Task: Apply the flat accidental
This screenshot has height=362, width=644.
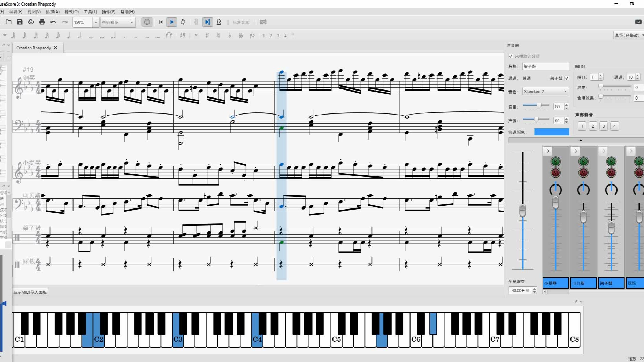Action: pyautogui.click(x=230, y=35)
